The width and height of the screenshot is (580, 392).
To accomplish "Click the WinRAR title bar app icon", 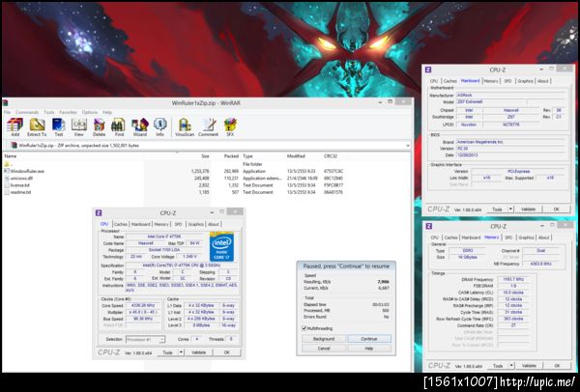I will click(5, 102).
